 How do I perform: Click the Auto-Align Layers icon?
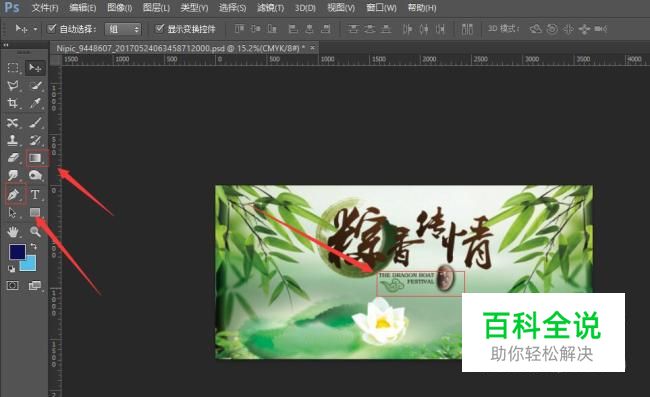[x=467, y=29]
